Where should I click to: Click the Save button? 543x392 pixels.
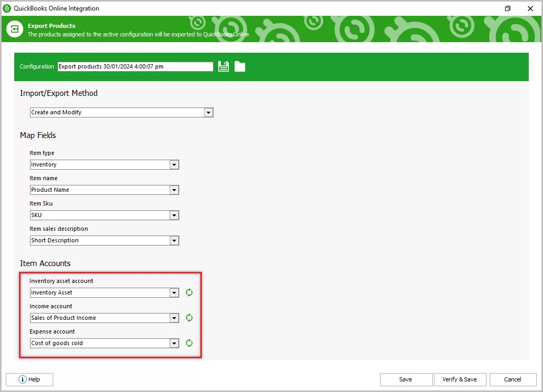click(406, 379)
